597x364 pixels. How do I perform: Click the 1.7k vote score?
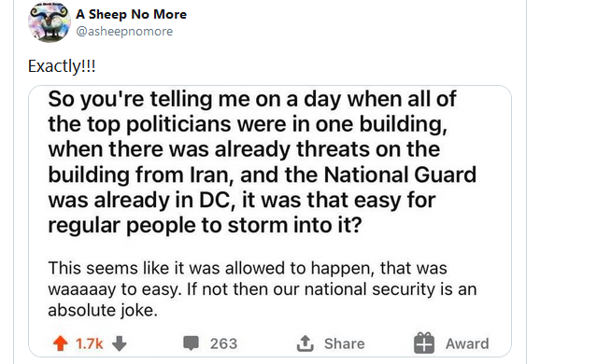(x=89, y=343)
